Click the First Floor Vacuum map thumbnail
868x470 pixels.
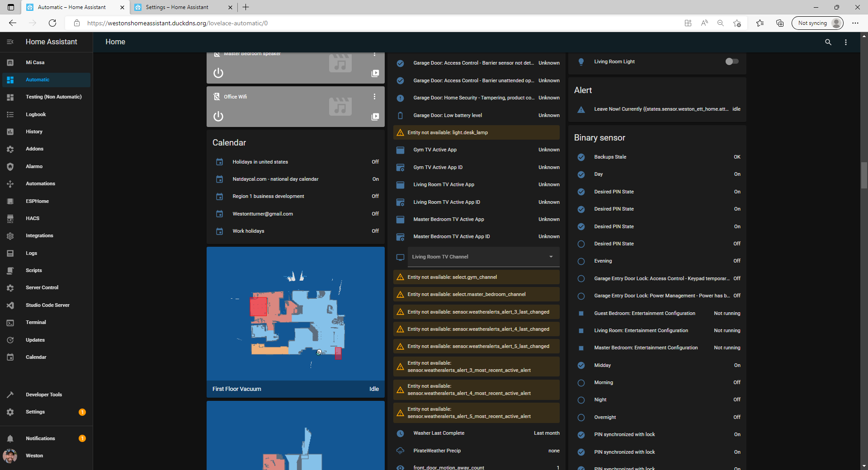295,313
